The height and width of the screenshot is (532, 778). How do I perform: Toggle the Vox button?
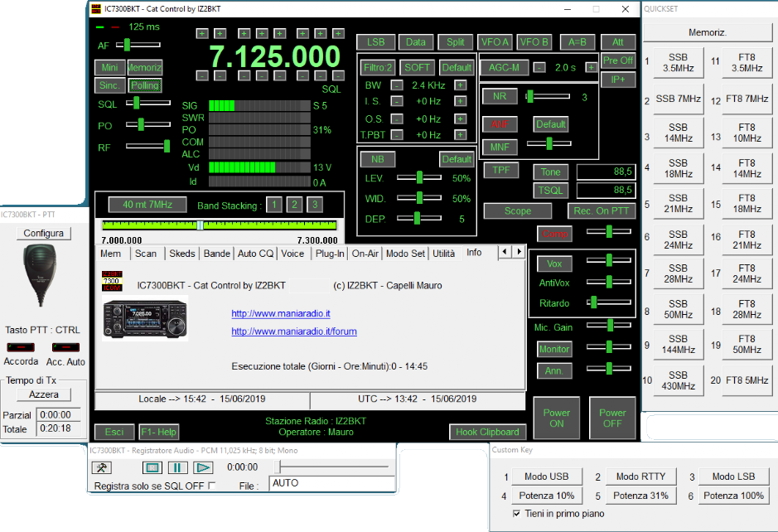[554, 264]
